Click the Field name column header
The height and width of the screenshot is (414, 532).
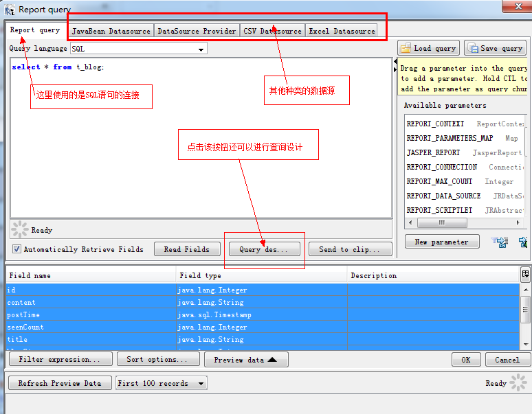click(x=91, y=275)
